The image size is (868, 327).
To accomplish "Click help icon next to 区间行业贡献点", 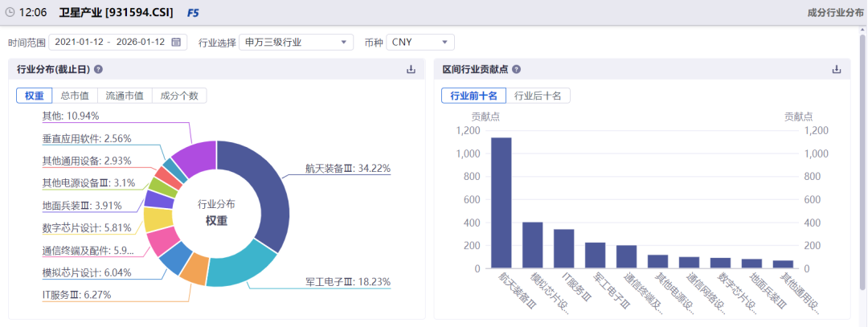I will pyautogui.click(x=516, y=70).
